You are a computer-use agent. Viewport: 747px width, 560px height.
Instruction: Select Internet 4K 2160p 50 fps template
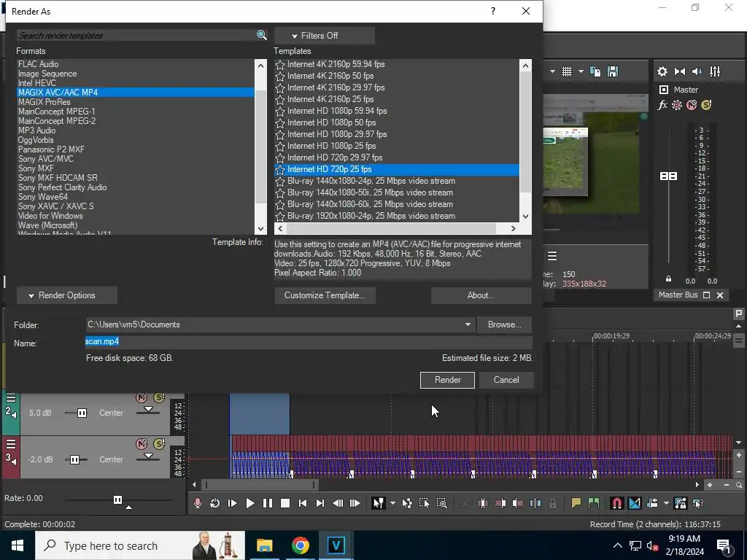pyautogui.click(x=330, y=76)
